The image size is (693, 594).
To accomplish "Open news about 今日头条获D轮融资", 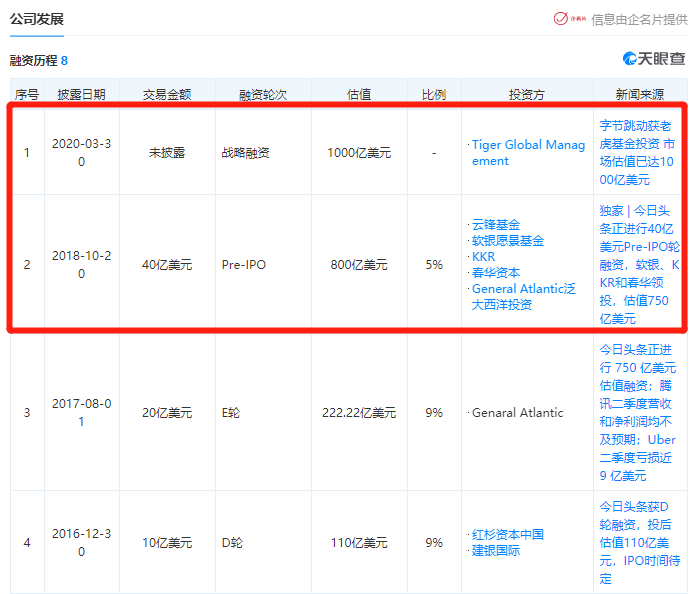I will [638, 543].
